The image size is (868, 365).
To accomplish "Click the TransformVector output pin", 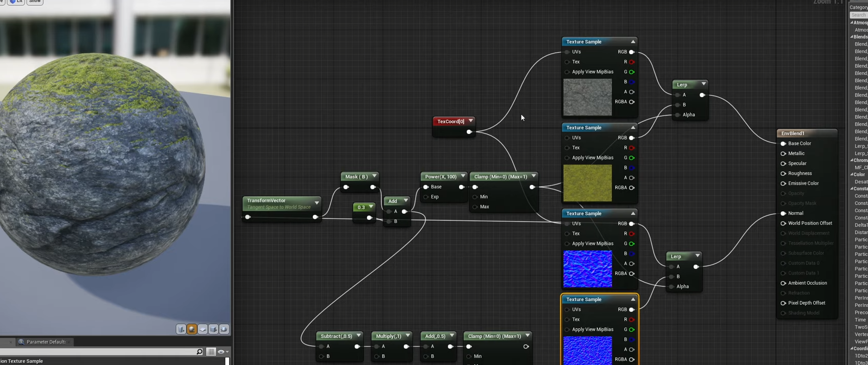I will click(x=315, y=217).
